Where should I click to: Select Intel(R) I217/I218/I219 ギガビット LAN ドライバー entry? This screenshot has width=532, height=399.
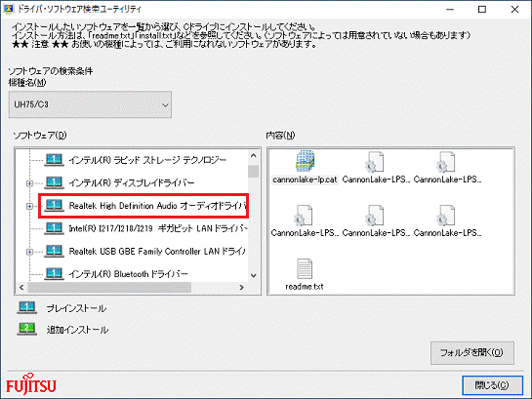coord(158,228)
